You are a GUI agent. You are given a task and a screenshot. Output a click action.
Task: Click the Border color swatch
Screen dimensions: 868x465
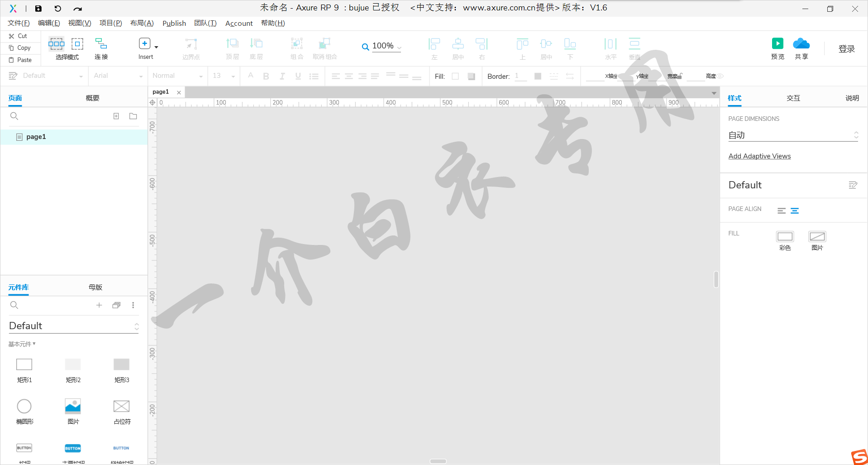(x=538, y=76)
